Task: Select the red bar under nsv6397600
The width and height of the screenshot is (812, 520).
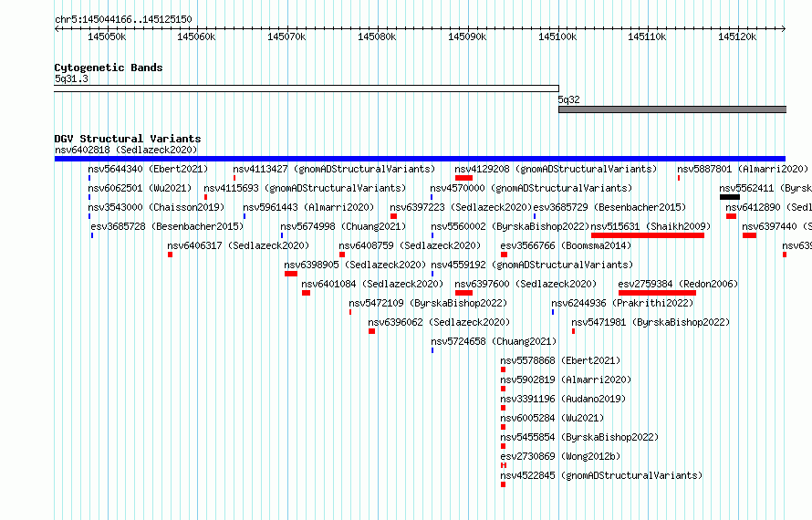Action: [464, 293]
